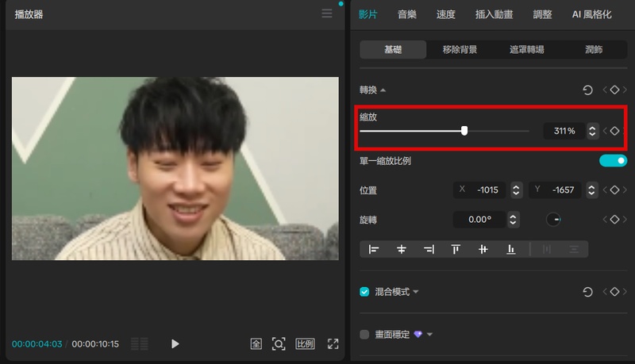Click the 縮放 scale slider handle

(464, 131)
